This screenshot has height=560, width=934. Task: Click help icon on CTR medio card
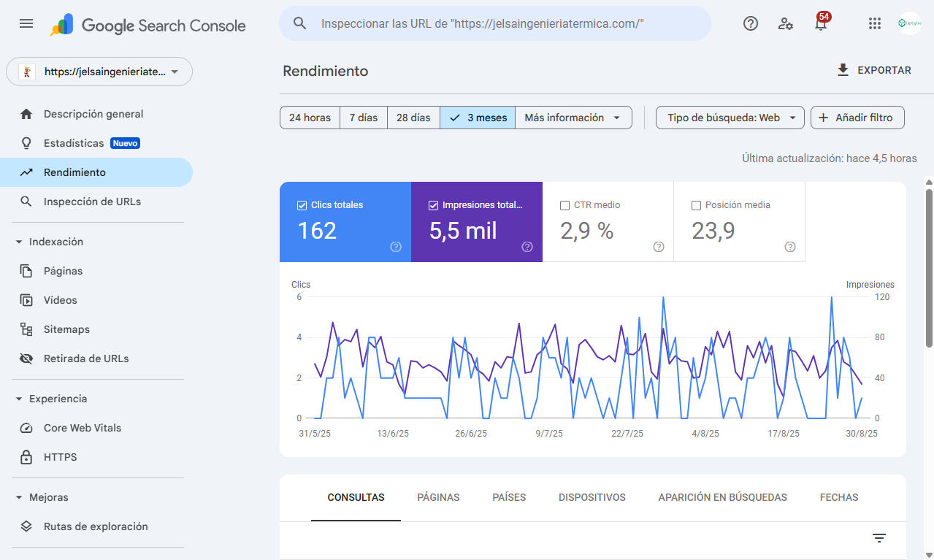pyautogui.click(x=658, y=247)
